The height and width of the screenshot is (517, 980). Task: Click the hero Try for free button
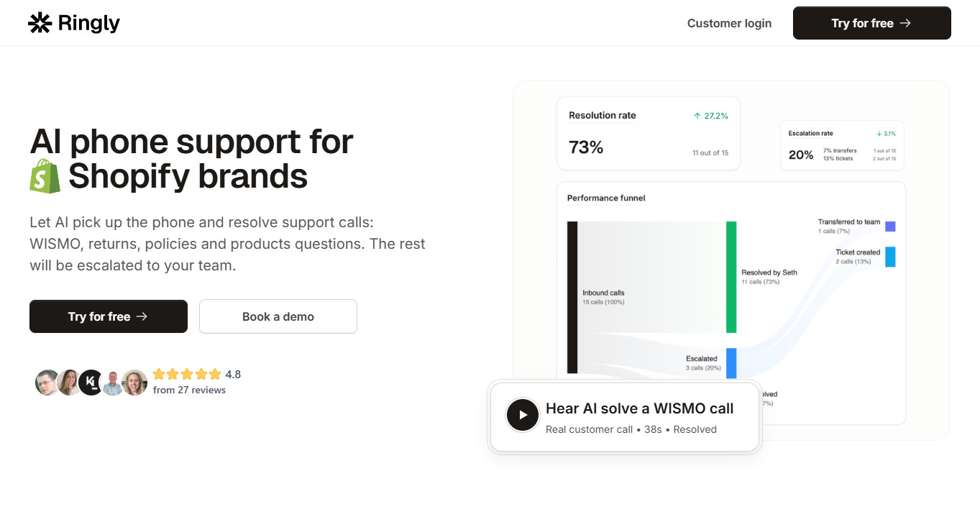click(108, 316)
